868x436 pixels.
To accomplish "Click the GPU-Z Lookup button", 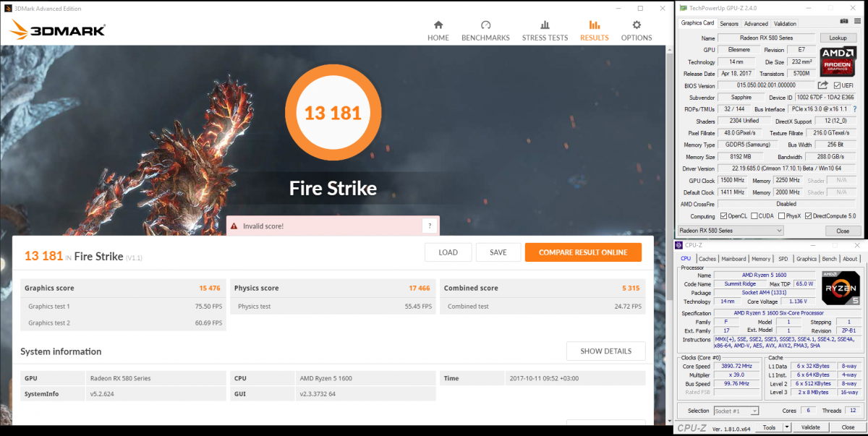I will pos(838,38).
